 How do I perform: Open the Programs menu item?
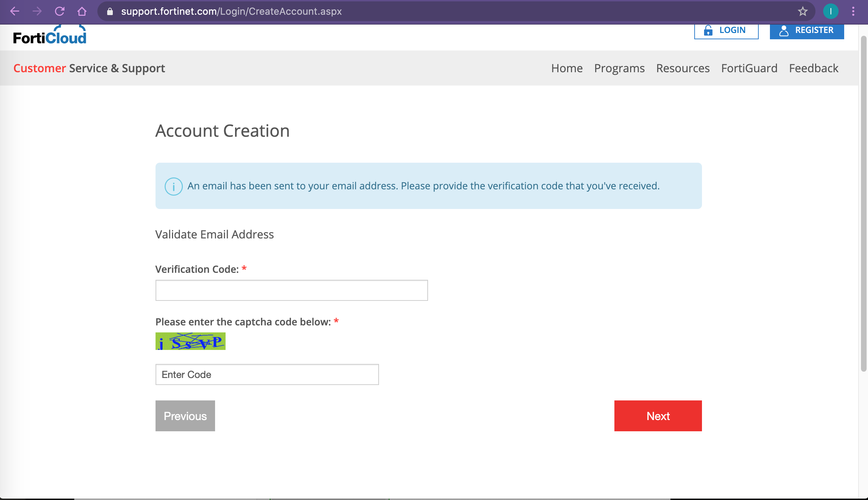tap(619, 68)
